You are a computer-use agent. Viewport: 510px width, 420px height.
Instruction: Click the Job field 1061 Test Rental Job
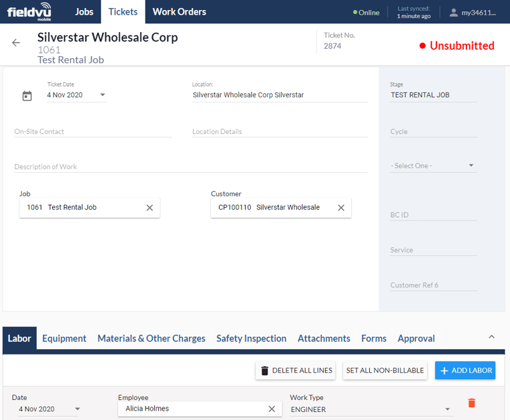tap(89, 208)
